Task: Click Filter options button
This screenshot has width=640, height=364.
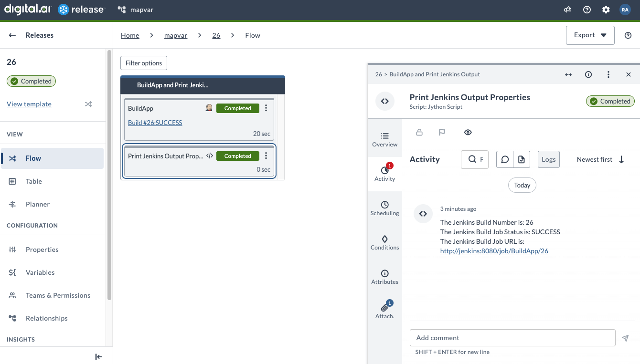Action: [144, 63]
